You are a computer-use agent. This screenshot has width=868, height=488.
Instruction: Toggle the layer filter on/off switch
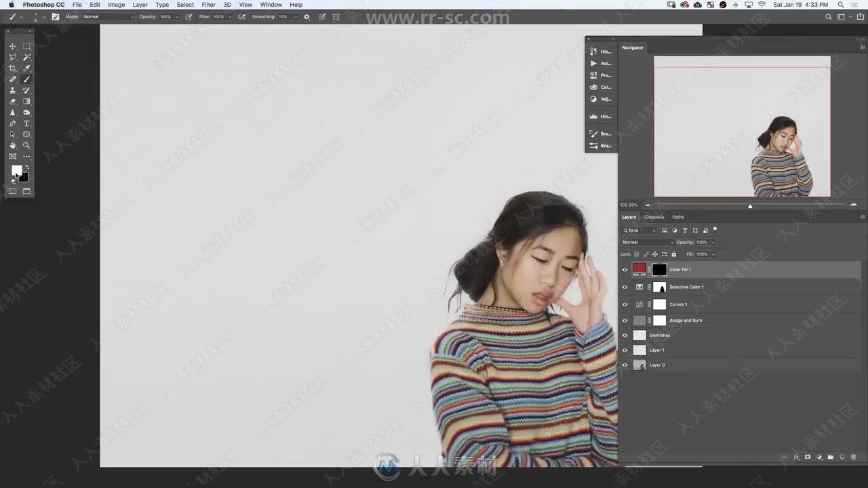click(715, 230)
